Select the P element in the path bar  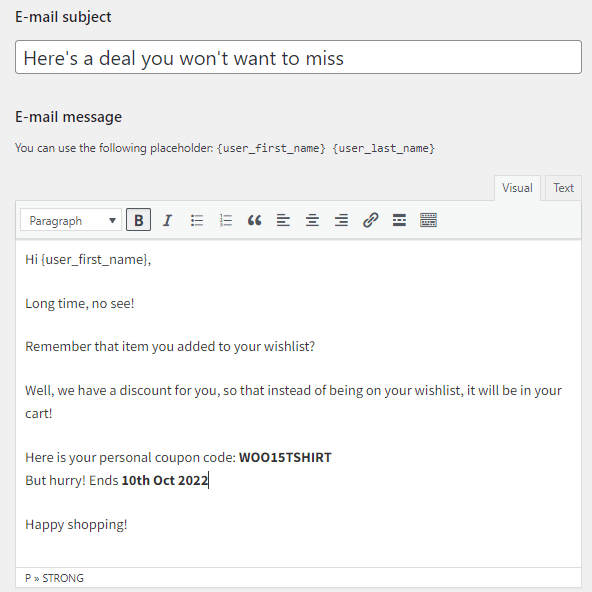28,578
